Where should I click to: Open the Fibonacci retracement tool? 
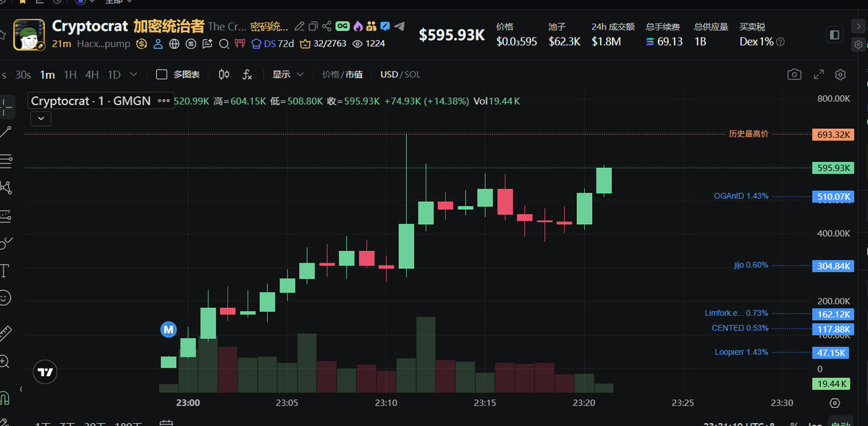click(x=6, y=161)
